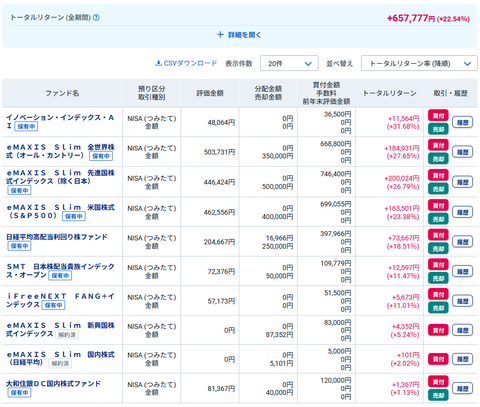Click 買付 for 大和住銀DC国内株式ファンド
This screenshot has width=480, height=407.
438,382
